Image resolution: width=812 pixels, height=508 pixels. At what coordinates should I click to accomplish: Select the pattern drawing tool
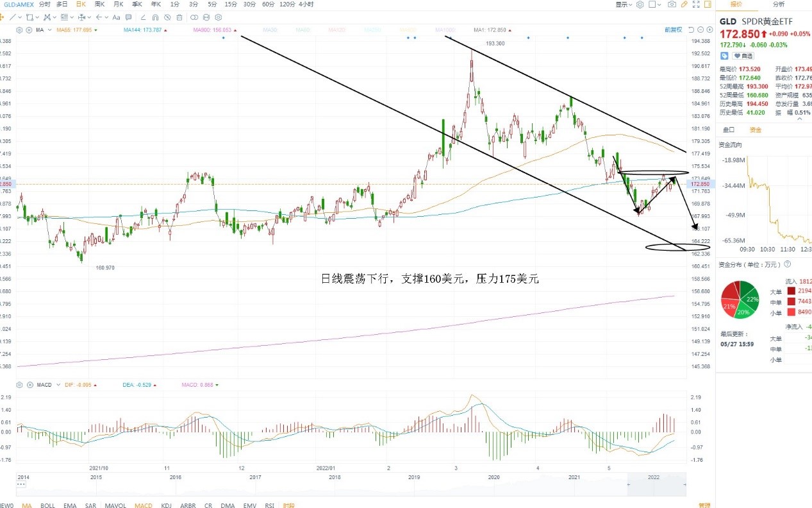coord(47,17)
